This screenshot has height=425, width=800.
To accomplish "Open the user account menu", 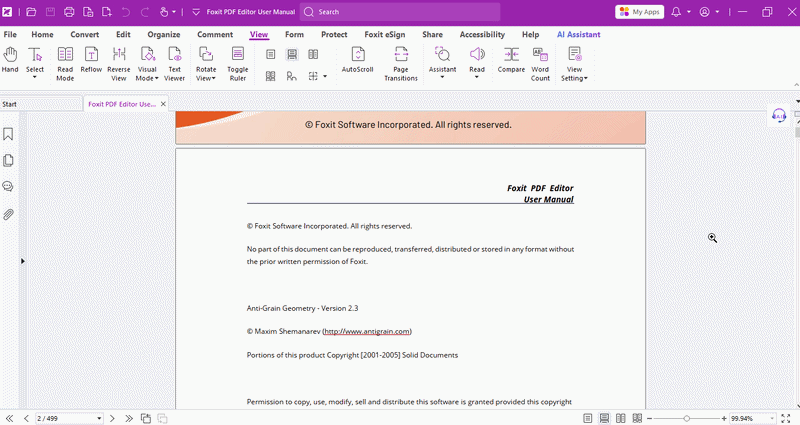I will click(705, 12).
